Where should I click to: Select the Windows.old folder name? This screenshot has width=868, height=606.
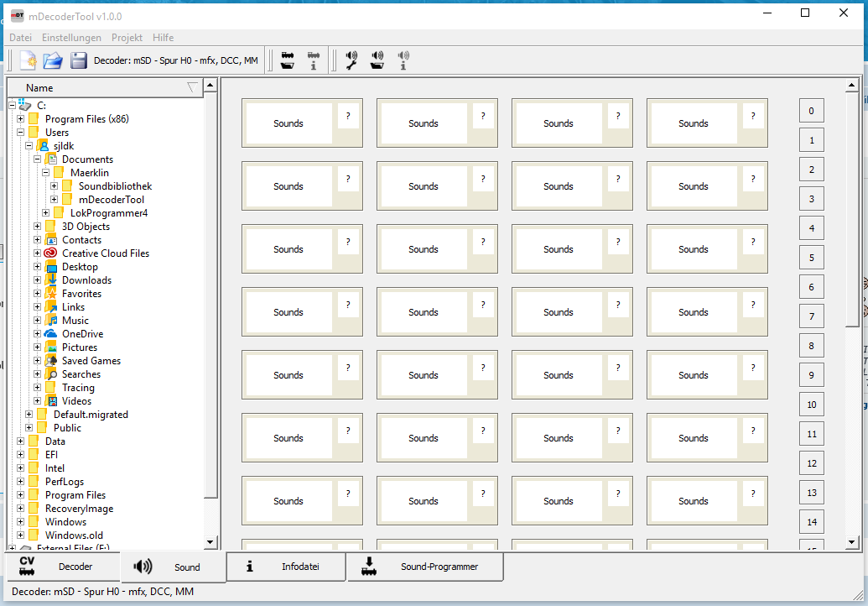tap(74, 535)
